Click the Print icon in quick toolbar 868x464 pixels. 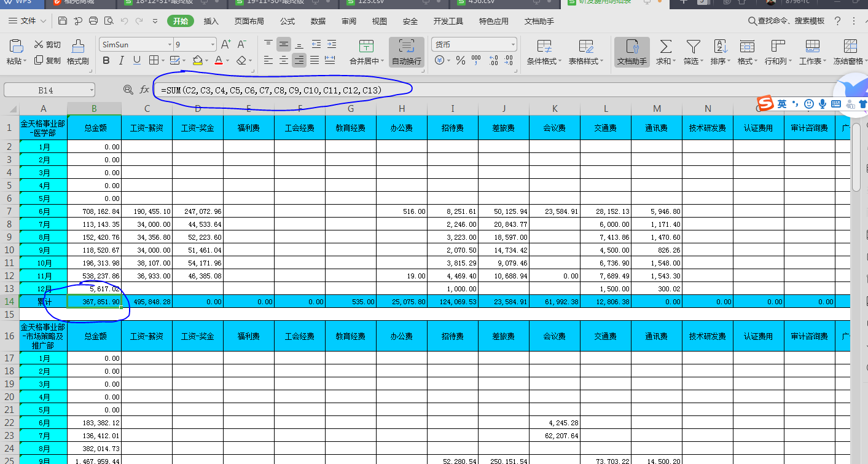[x=93, y=22]
